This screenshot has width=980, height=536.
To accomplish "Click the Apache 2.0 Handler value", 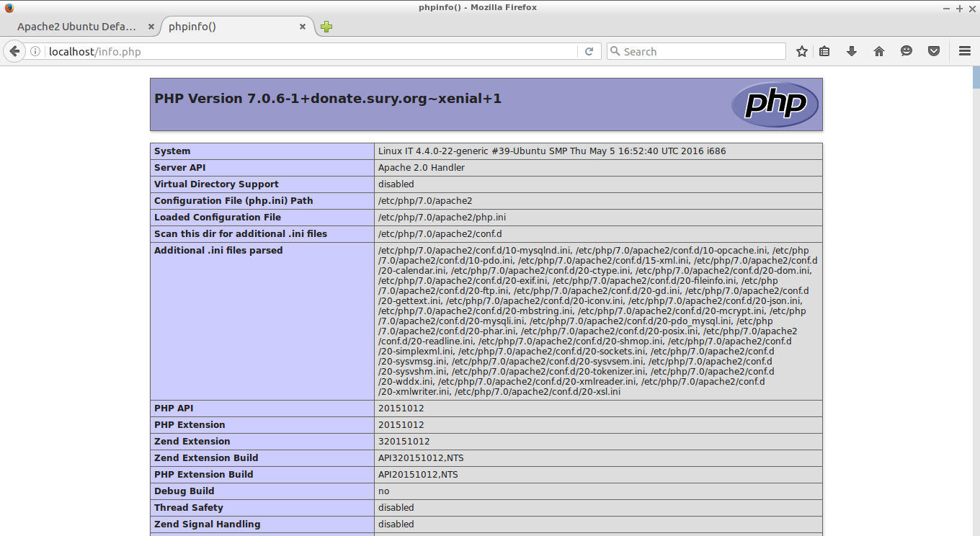I will pyautogui.click(x=422, y=168).
